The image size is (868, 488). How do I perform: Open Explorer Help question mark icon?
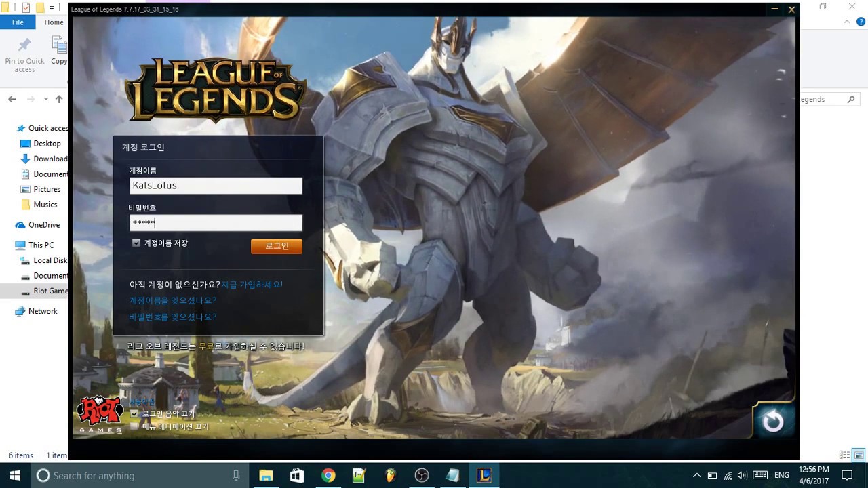(x=861, y=22)
